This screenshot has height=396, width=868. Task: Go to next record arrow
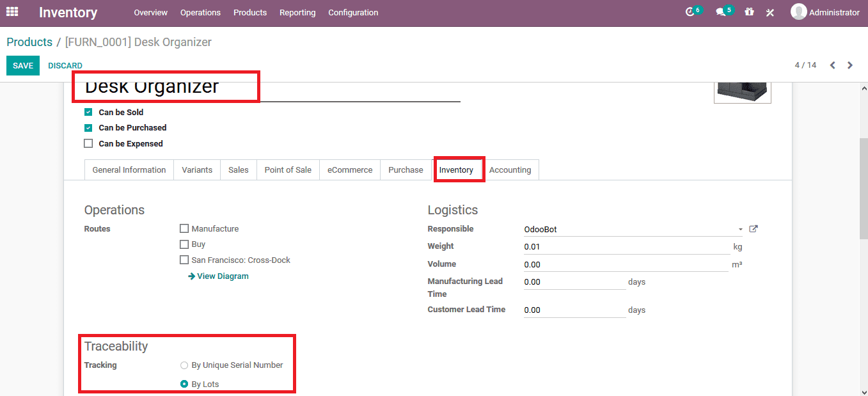coord(850,65)
